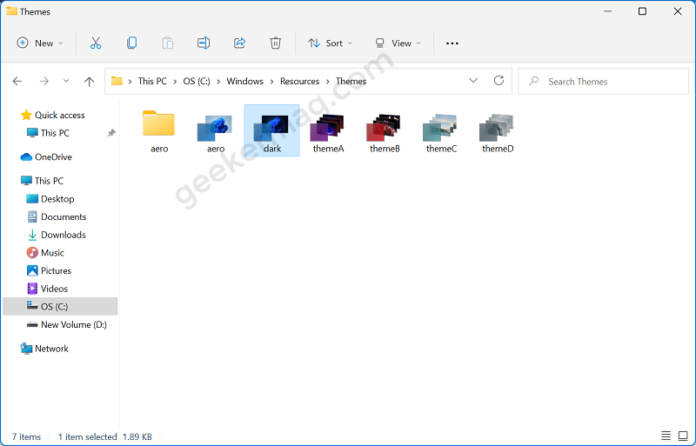Screen dimensions: 696x446
Task: Open Quick access in sidebar
Action: tap(53, 115)
